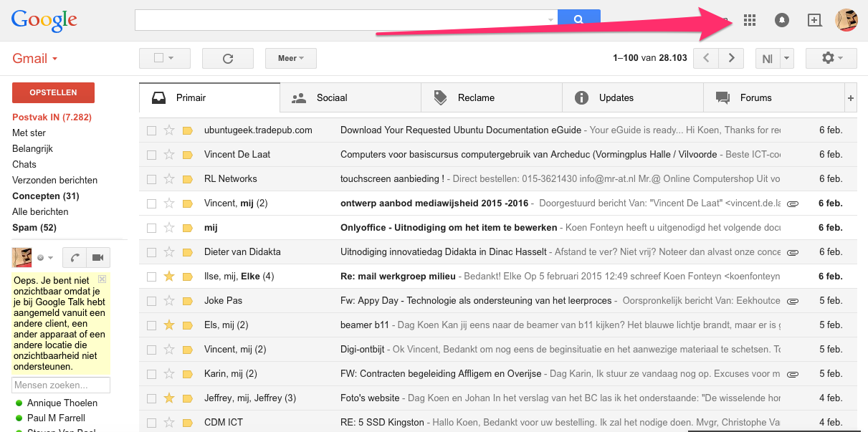Star the RL Networks message
This screenshot has height=432, width=868.
[x=169, y=179]
